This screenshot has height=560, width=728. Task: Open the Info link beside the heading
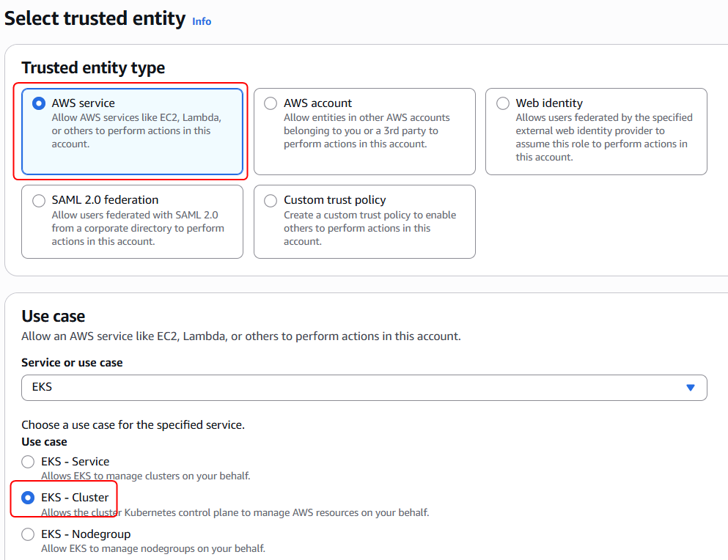[x=202, y=21]
